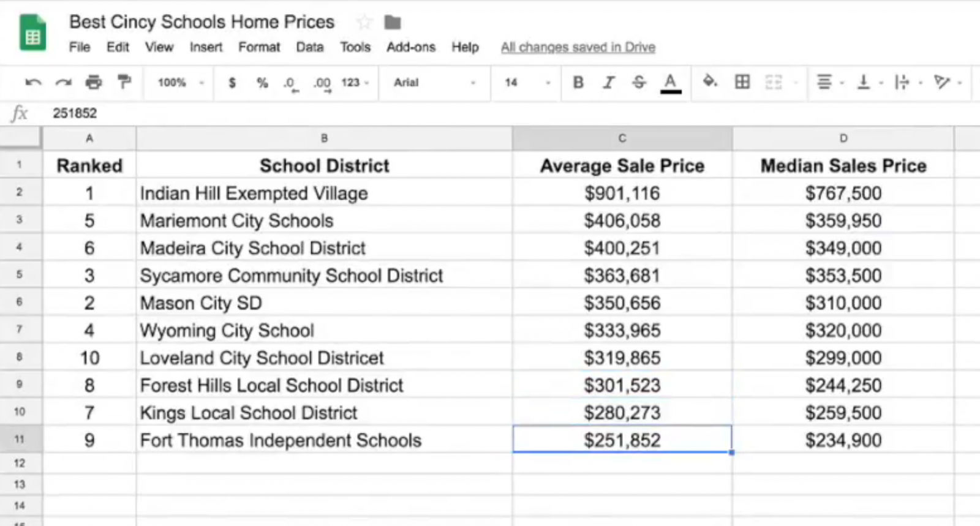Redo the last action

(64, 82)
